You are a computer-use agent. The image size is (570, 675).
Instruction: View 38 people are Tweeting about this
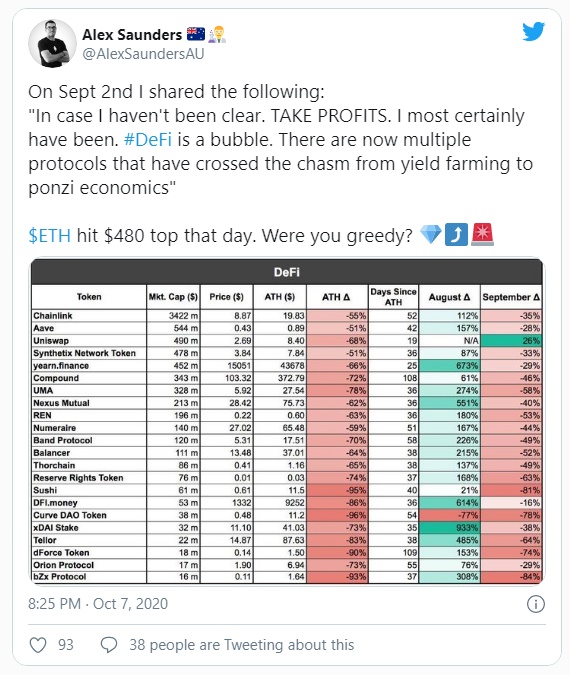coord(242,645)
